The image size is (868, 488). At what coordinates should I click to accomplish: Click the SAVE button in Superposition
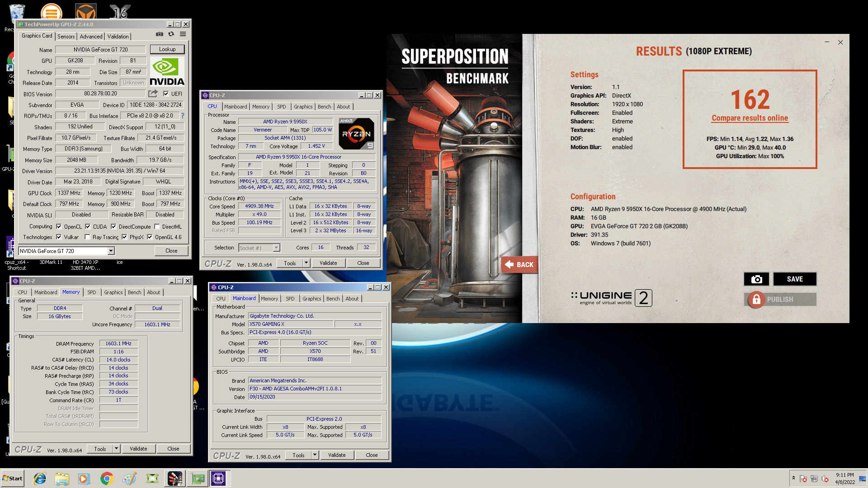coord(795,279)
